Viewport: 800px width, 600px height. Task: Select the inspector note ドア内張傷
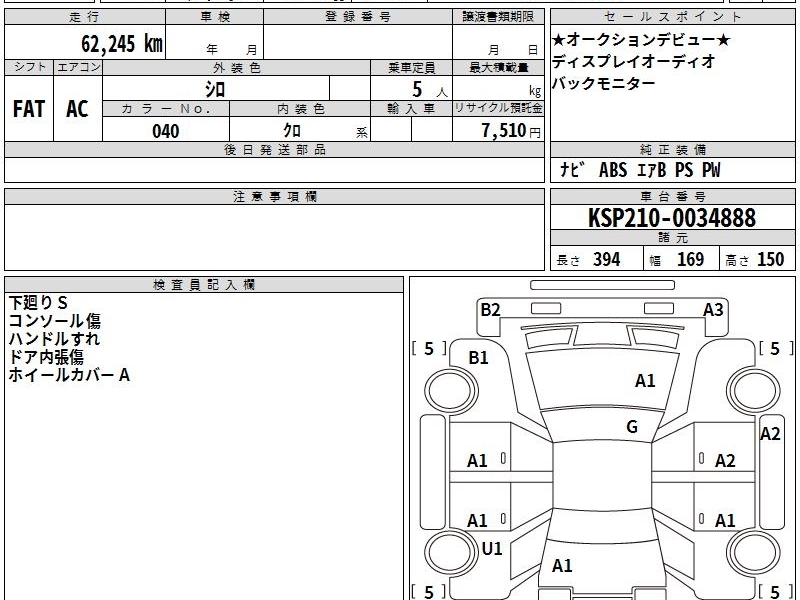(x=46, y=357)
